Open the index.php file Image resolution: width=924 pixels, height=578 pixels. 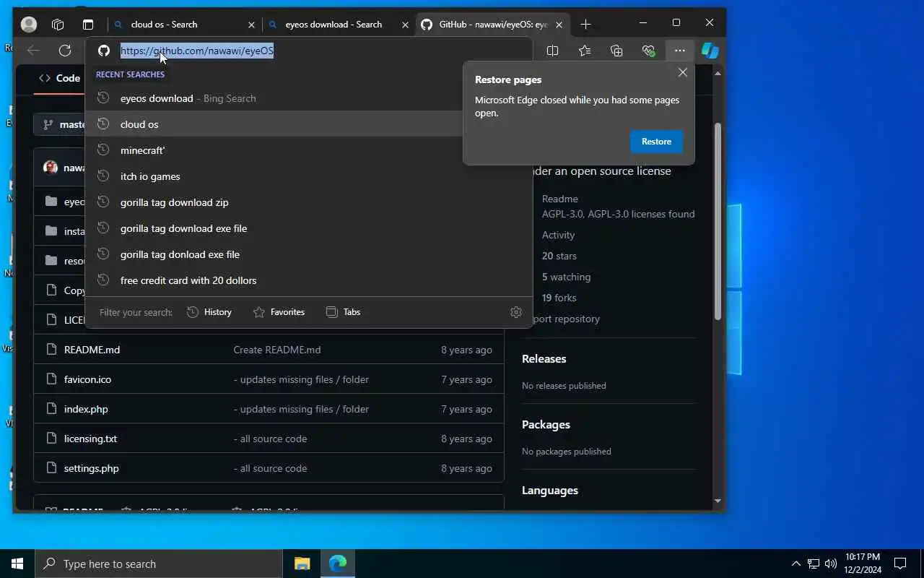coord(86,409)
